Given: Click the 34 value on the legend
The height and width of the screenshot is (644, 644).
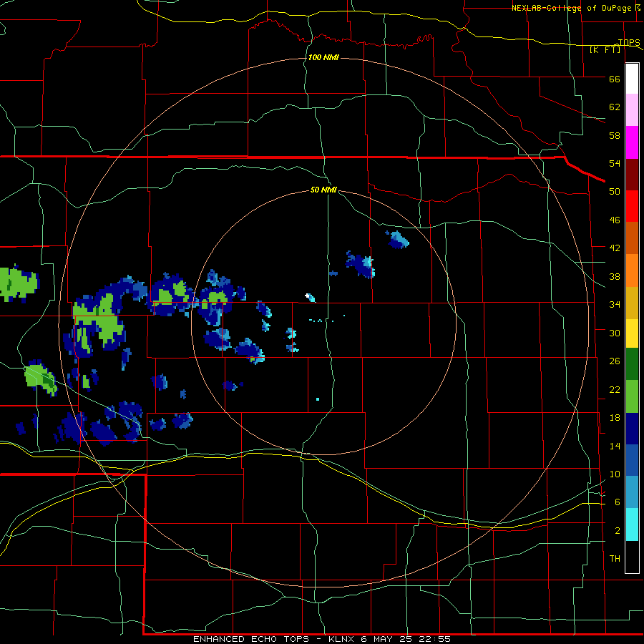Looking at the screenshot, I should [615, 305].
